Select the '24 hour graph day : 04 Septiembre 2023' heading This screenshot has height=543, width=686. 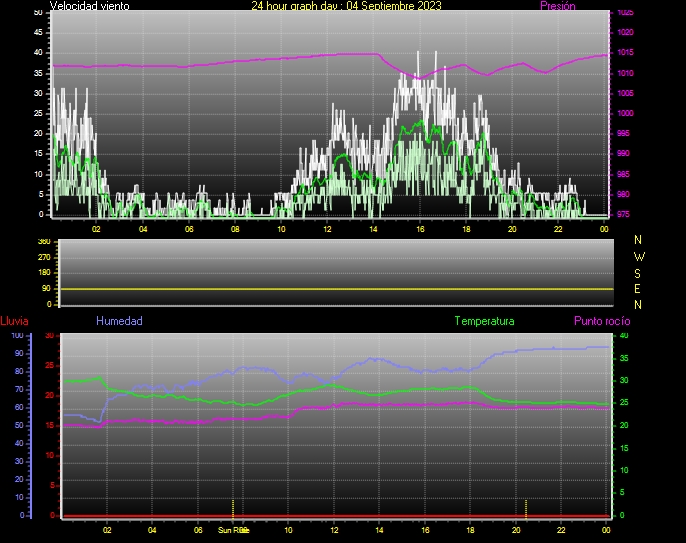coord(346,6)
